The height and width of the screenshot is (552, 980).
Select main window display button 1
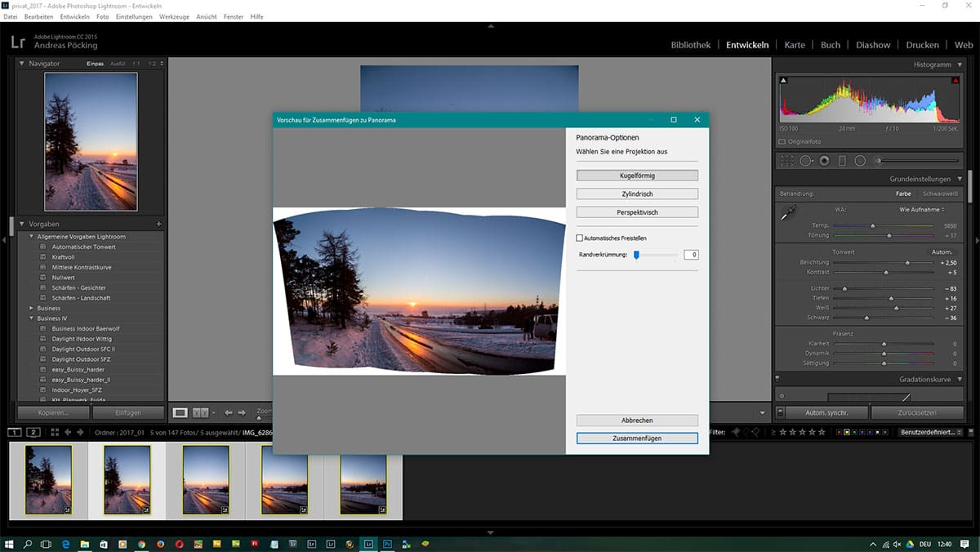(x=15, y=432)
